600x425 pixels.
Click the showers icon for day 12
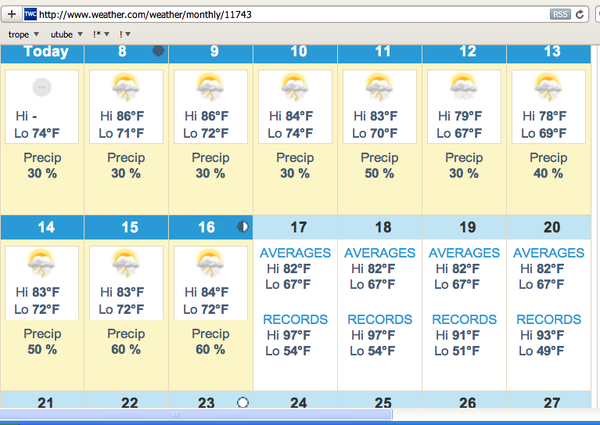pyautogui.click(x=464, y=87)
